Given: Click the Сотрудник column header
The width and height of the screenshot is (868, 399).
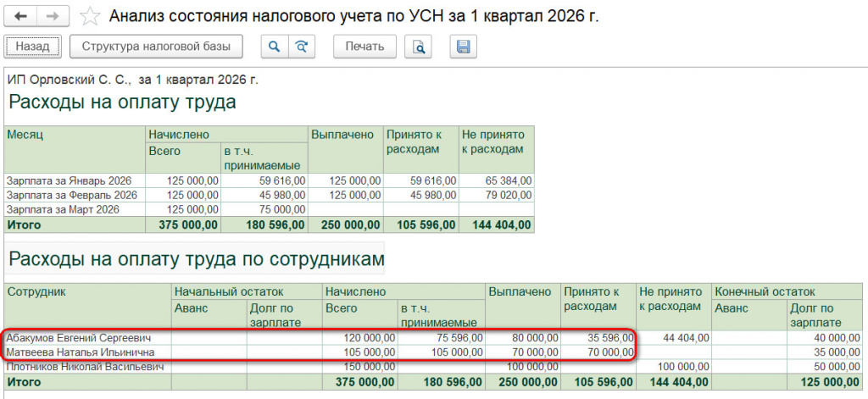Looking at the screenshot, I should click(x=88, y=308).
